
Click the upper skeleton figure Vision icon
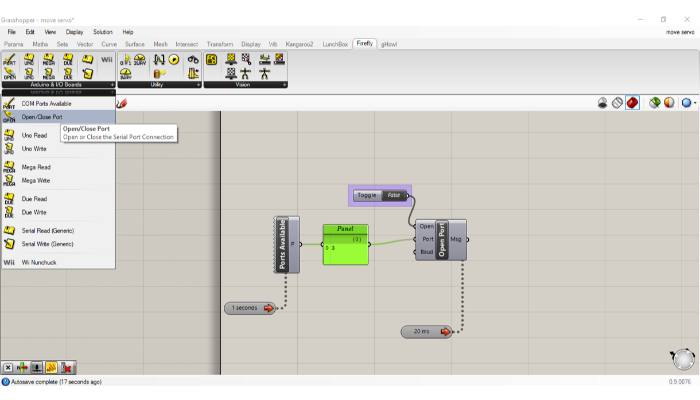pyautogui.click(x=246, y=74)
